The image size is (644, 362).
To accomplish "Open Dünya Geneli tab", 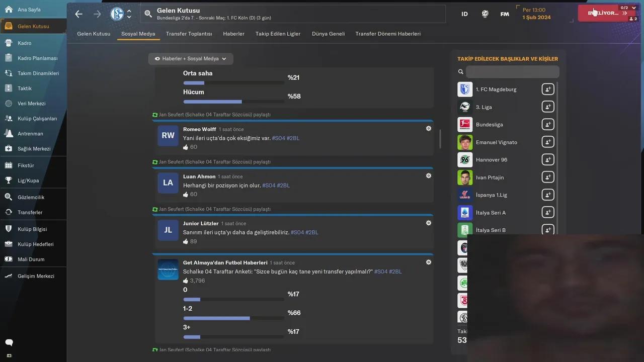I will point(329,34).
